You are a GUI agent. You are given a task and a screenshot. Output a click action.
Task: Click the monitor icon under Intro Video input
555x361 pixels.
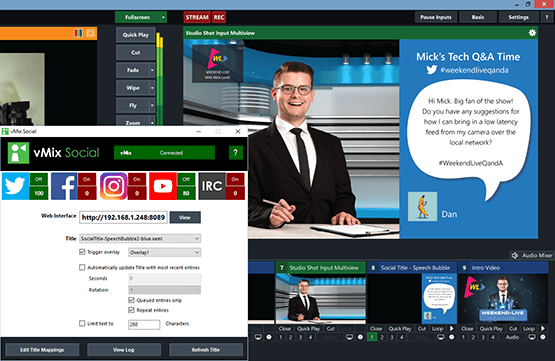point(532,337)
